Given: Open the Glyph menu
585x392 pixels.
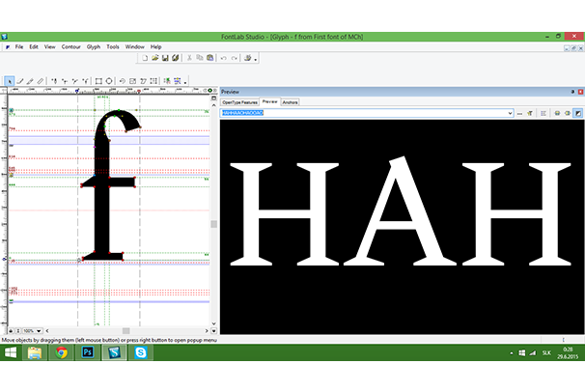Looking at the screenshot, I should point(94,46).
